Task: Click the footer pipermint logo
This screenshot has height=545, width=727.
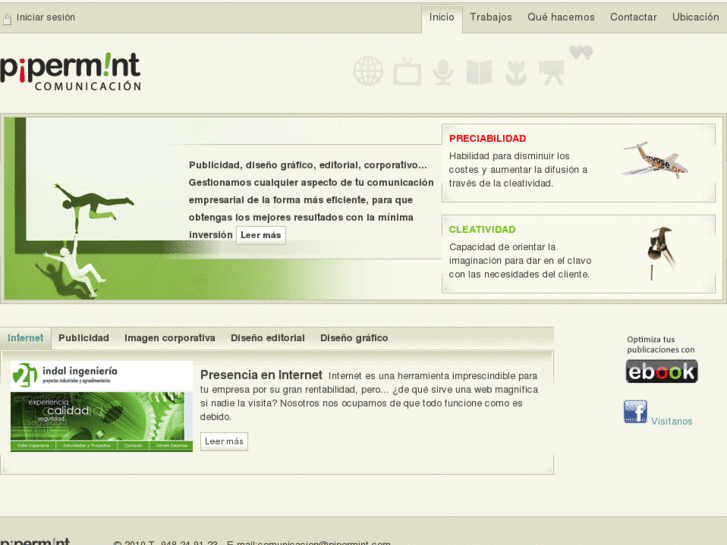Action: tap(35, 541)
